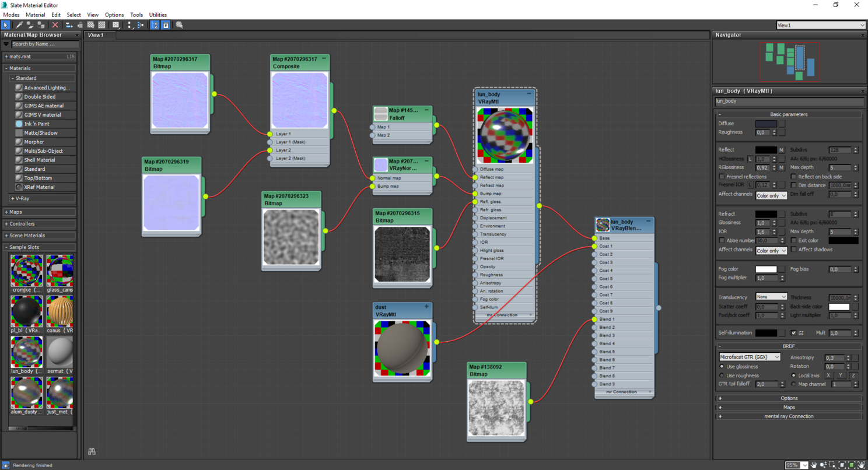Viewport: 868px width, 470px height.
Task: Activate the Zoom tool magnifier
Action: (823, 465)
